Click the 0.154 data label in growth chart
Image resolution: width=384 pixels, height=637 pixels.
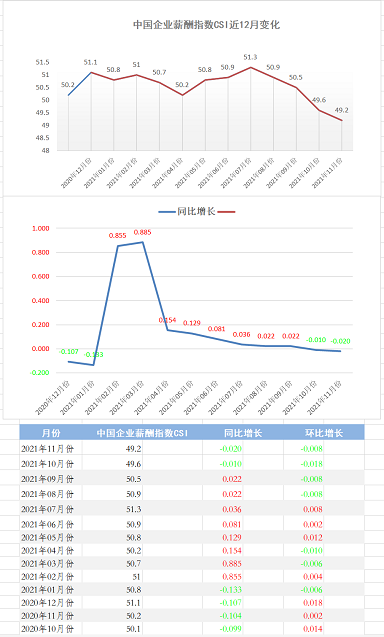click(x=167, y=320)
